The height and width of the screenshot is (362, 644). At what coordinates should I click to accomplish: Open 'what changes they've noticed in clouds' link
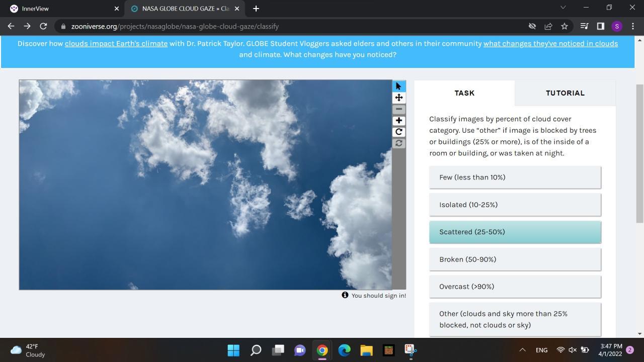pyautogui.click(x=550, y=44)
